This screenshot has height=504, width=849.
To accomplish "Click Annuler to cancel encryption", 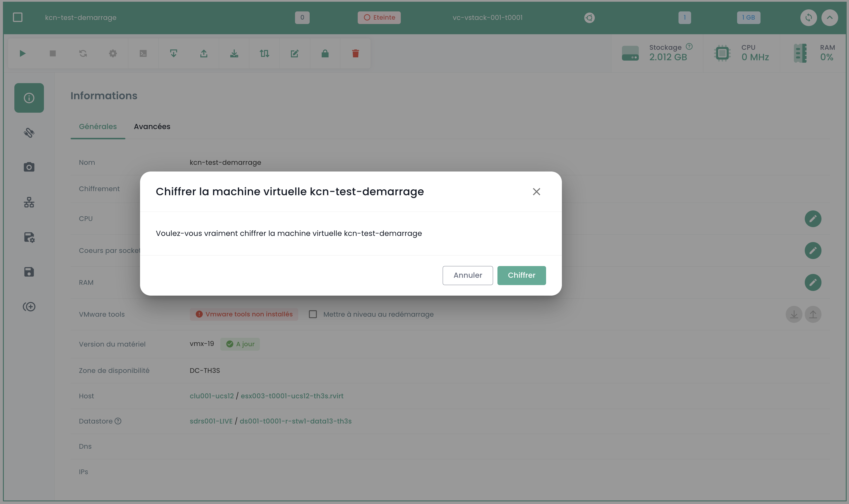I will 467,275.
